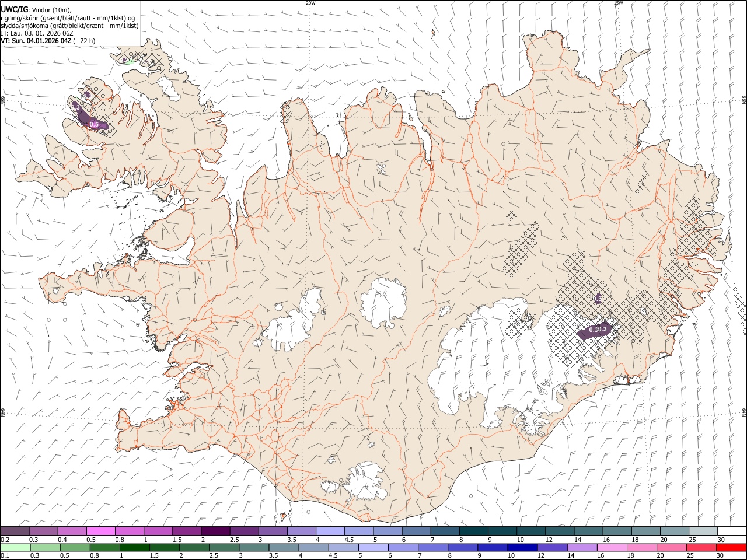This screenshot has height=560, width=747.
Task: Click the pale grey 25–30 swatch, upper legend row
Action: click(x=703, y=531)
